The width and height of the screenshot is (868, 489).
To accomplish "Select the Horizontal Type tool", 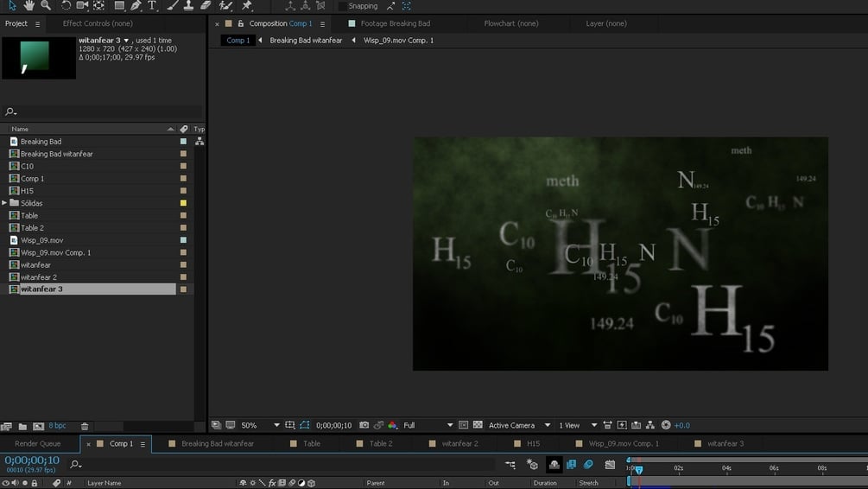I will [x=152, y=5].
